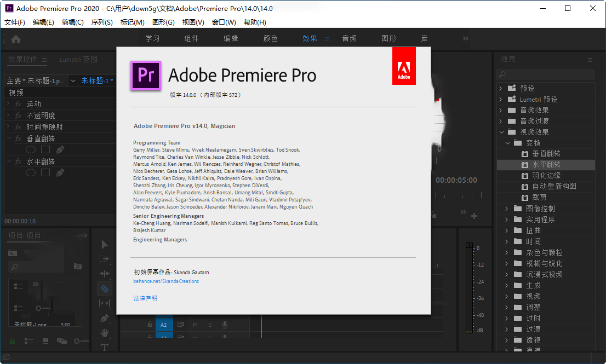This screenshot has height=364, width=606.
Task: Select the Track Select Forward tool
Action: coord(105,258)
